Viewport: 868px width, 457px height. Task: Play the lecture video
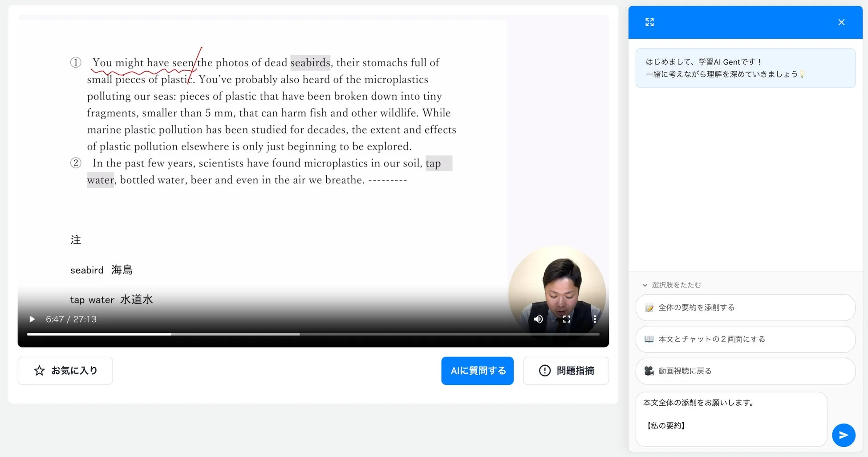[x=32, y=319]
